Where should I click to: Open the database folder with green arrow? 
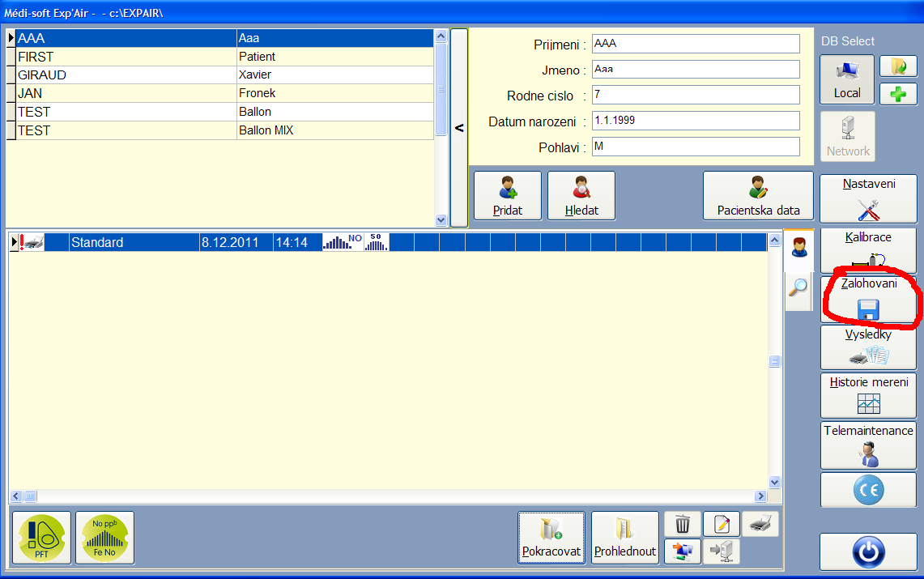tap(898, 66)
